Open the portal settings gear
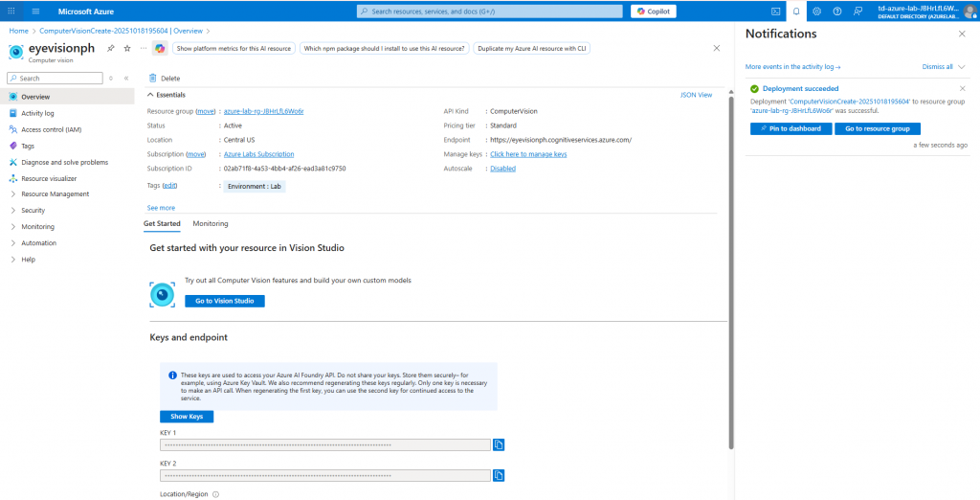Viewport: 980px width, 500px height. [816, 11]
